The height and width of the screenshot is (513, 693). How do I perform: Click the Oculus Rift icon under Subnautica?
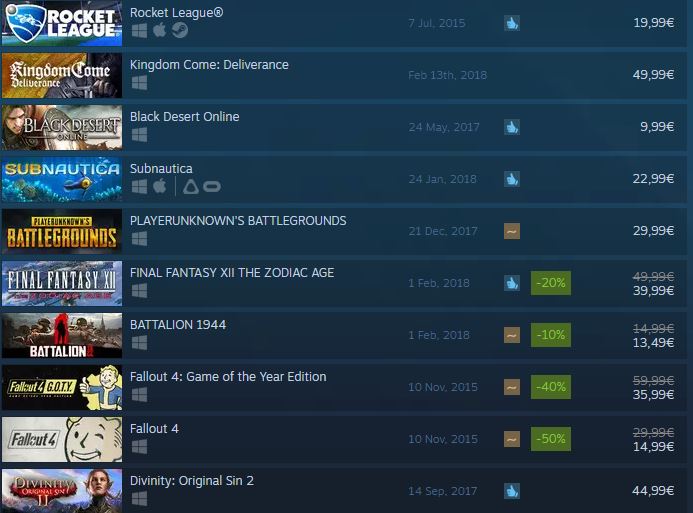(x=212, y=187)
